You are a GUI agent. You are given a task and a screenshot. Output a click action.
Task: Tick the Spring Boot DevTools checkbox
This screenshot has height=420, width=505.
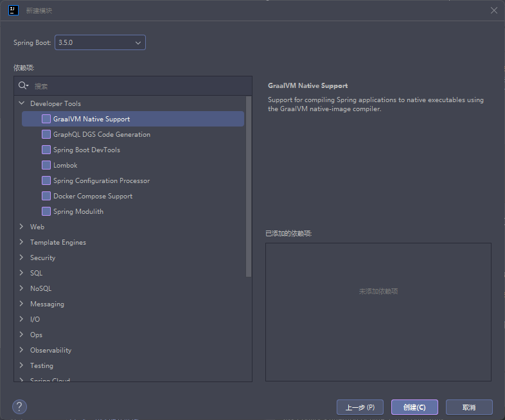click(x=46, y=150)
